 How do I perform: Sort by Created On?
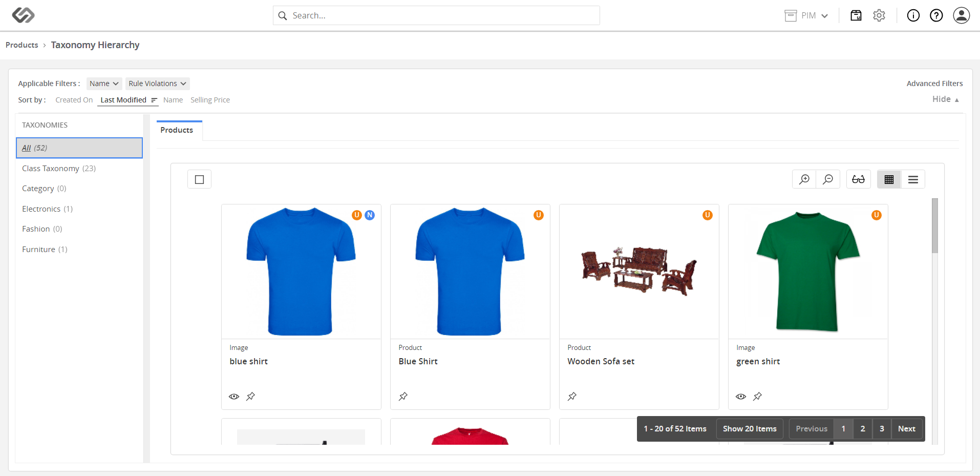[x=74, y=100]
